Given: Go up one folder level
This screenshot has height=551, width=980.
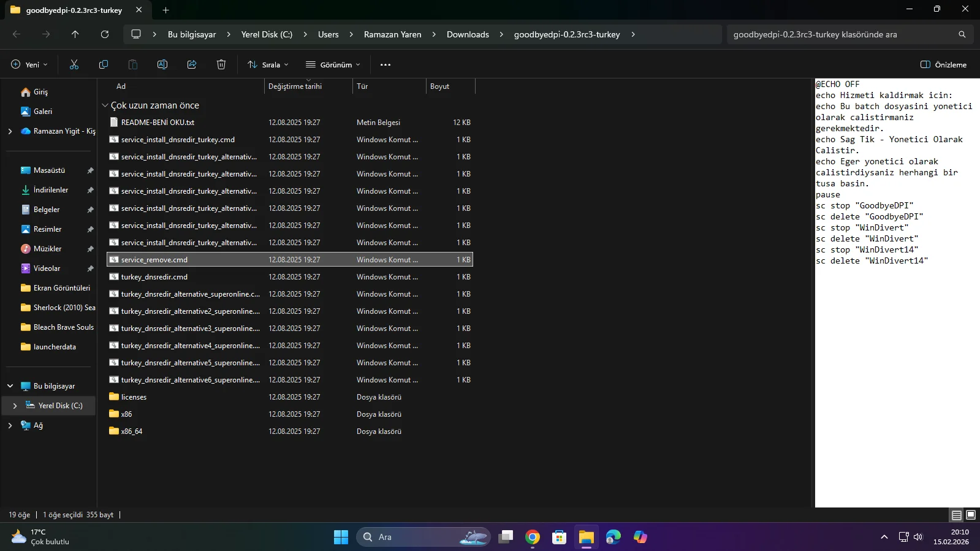Looking at the screenshot, I should (75, 34).
